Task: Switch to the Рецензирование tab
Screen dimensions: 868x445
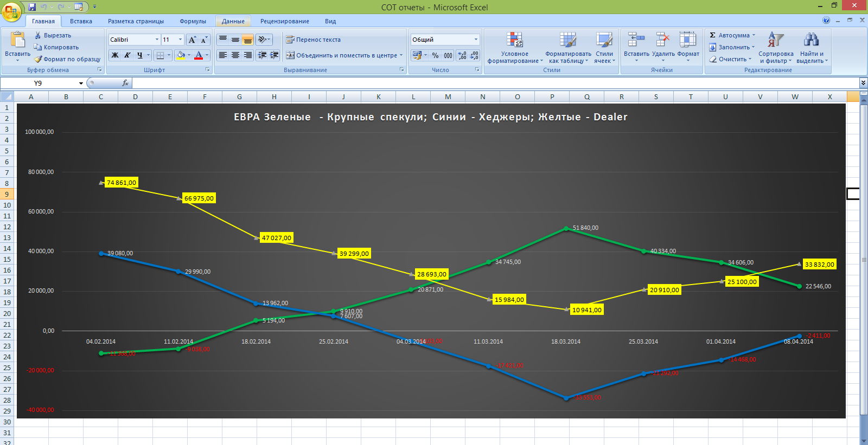Action: pos(285,21)
